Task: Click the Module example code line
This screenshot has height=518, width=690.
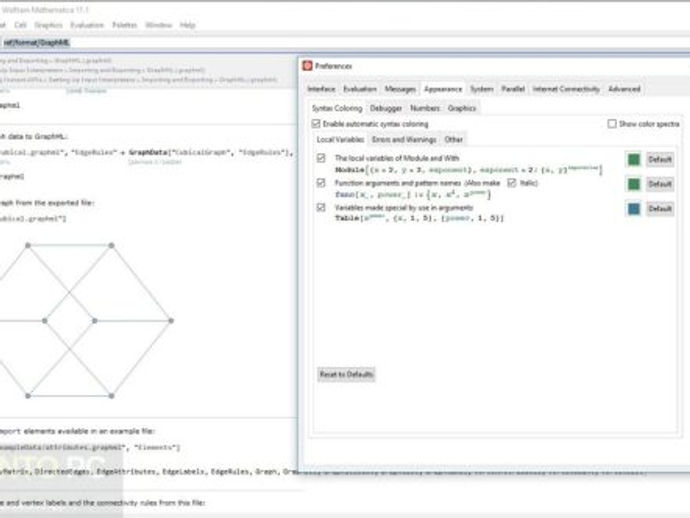Action: click(469, 169)
